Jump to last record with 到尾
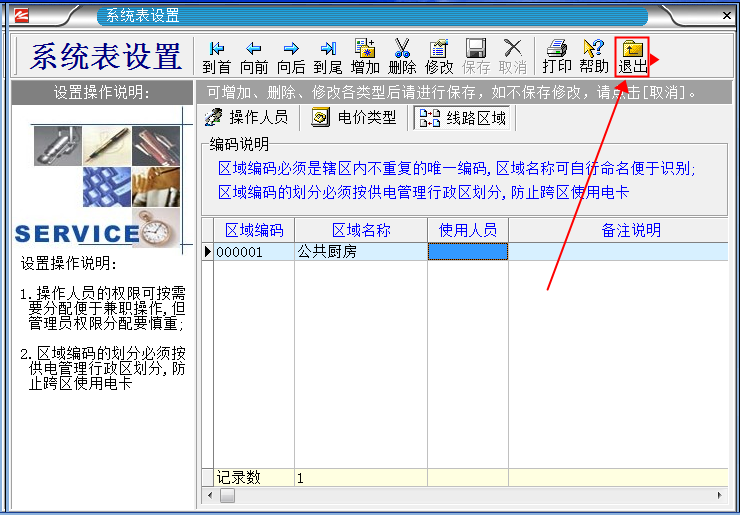The height and width of the screenshot is (515, 740). (328, 56)
